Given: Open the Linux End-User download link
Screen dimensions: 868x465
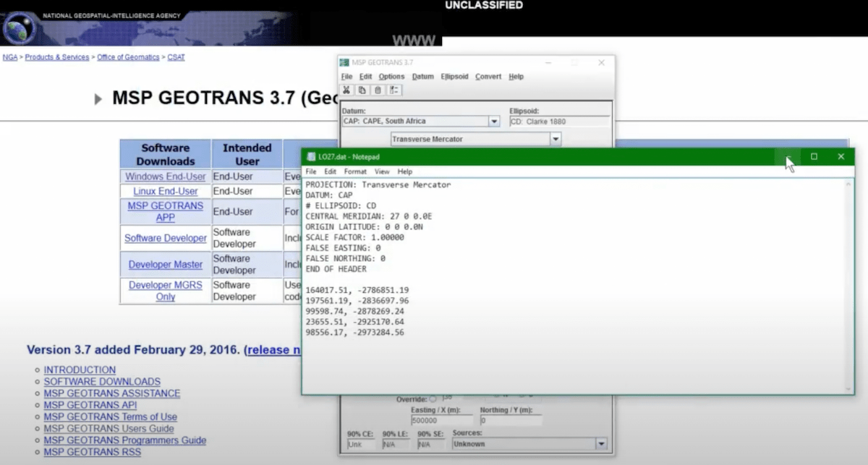Looking at the screenshot, I should pyautogui.click(x=166, y=191).
